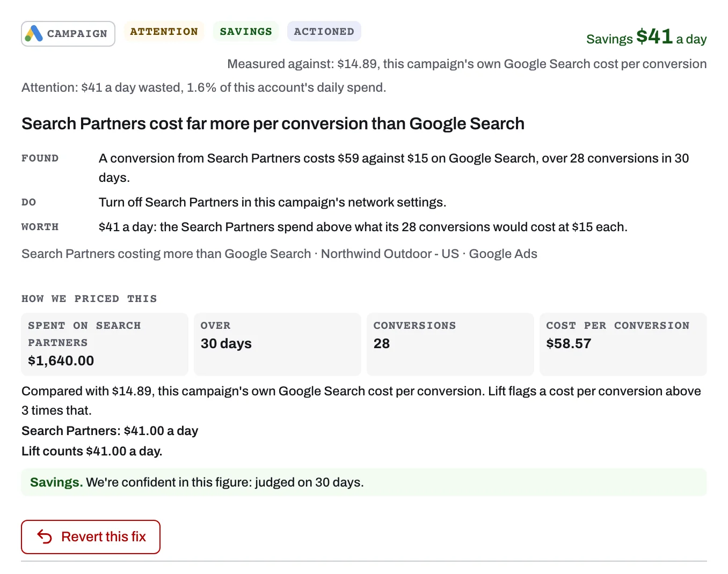The height and width of the screenshot is (574, 728).
Task: Click the revert arrow icon
Action: click(45, 536)
